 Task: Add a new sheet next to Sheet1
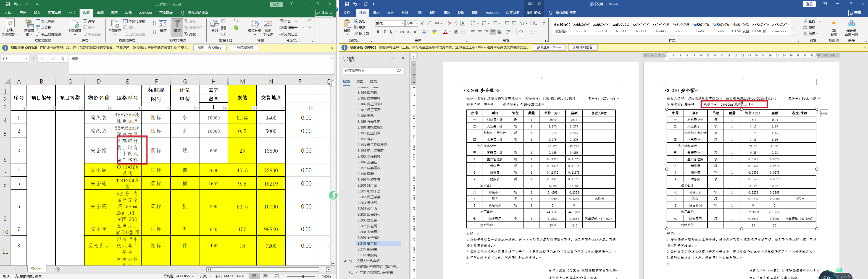(x=58, y=269)
